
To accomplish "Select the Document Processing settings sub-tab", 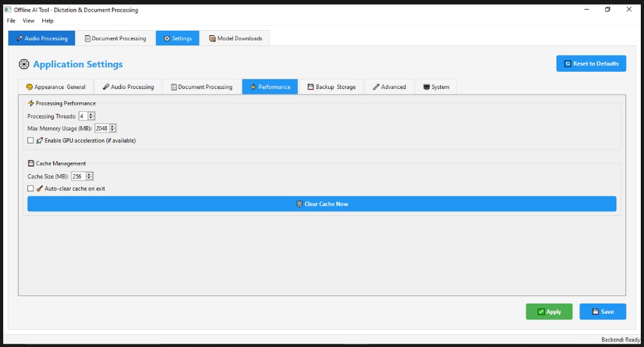I will coord(201,87).
